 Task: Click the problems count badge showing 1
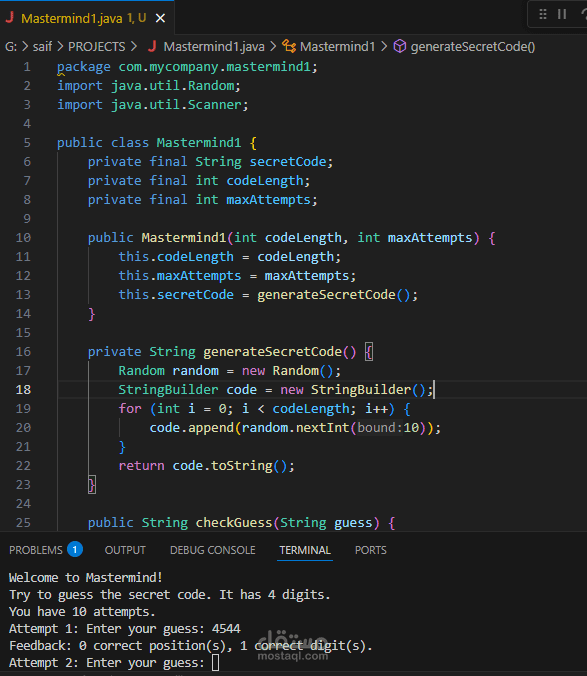tap(75, 549)
